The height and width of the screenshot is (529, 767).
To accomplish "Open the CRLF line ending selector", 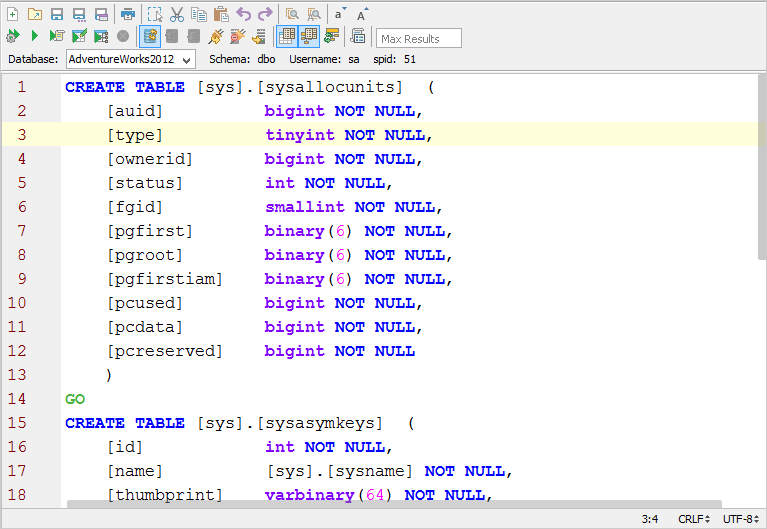I will 694,519.
